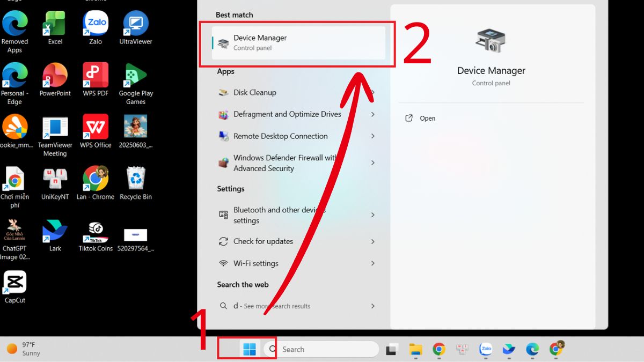The height and width of the screenshot is (362, 644).
Task: Expand chevron for Remote Desktop Connection
Action: (373, 136)
